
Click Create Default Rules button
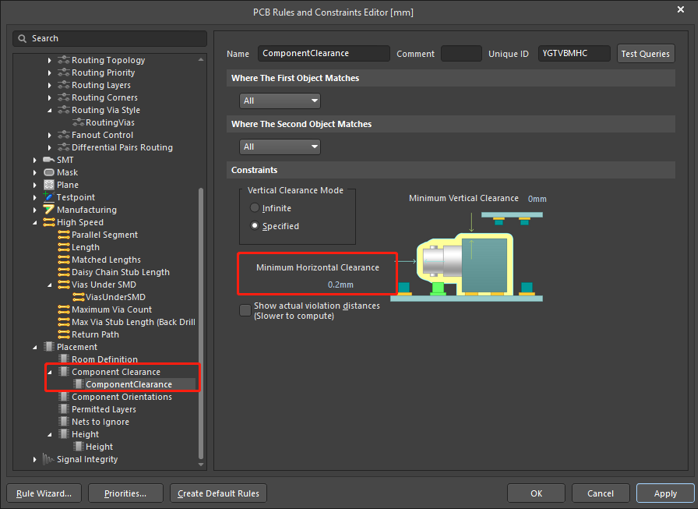(218, 493)
